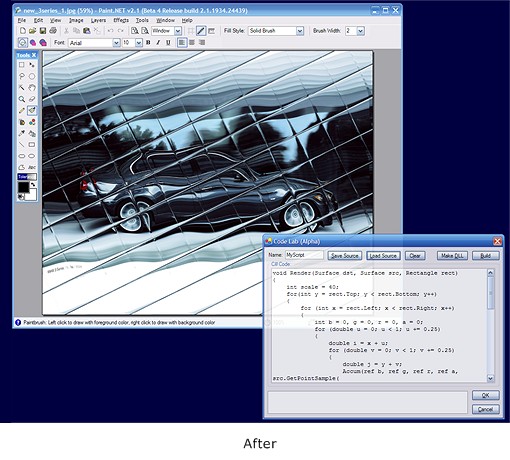Open the font size dropdown
This screenshot has height=460, width=510.
click(139, 43)
